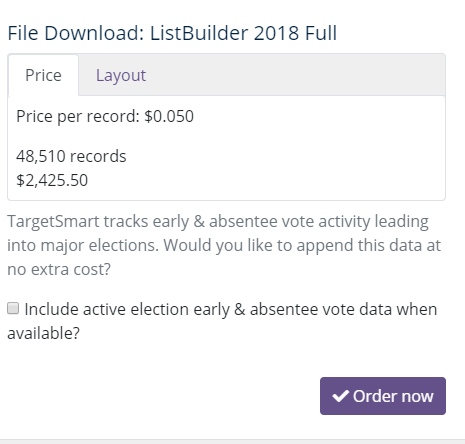The height and width of the screenshot is (444, 465).
Task: Click the "no extra cost?" line
Action: pos(59,269)
